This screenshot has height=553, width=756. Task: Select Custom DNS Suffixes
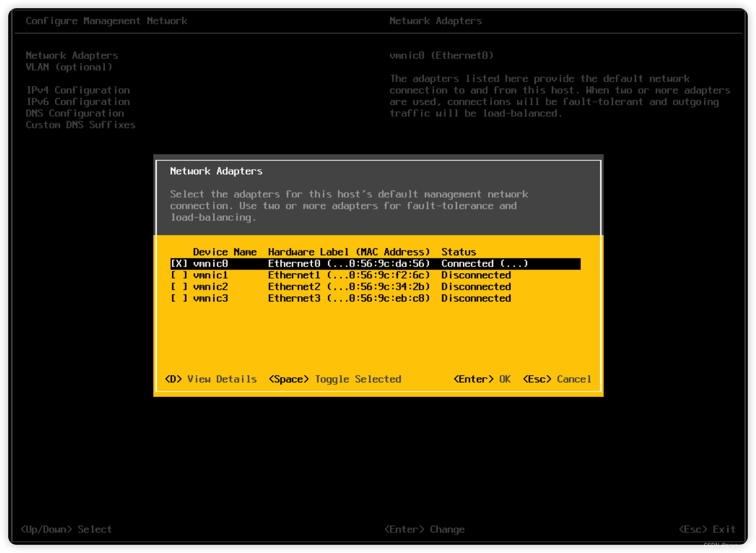[x=80, y=124]
